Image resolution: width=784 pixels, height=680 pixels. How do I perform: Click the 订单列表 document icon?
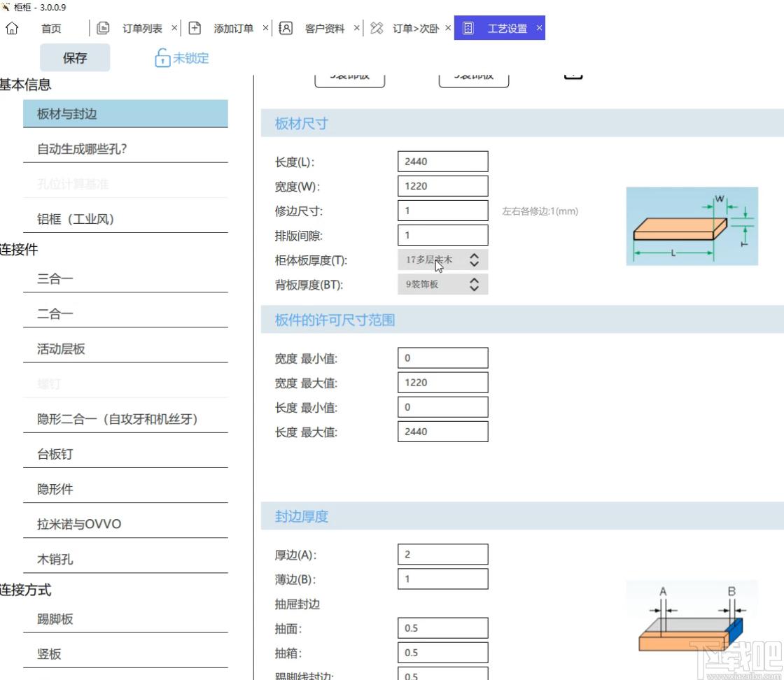[x=103, y=28]
